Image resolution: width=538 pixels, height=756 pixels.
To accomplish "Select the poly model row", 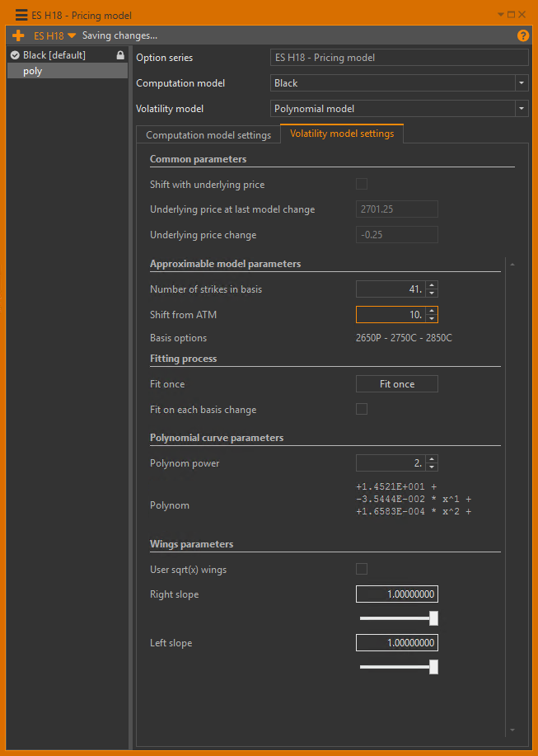I will [x=68, y=71].
